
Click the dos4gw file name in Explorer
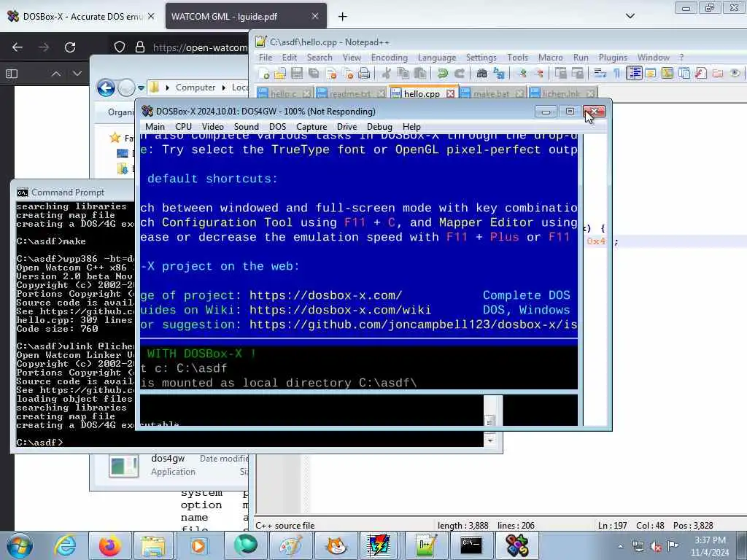(168, 459)
